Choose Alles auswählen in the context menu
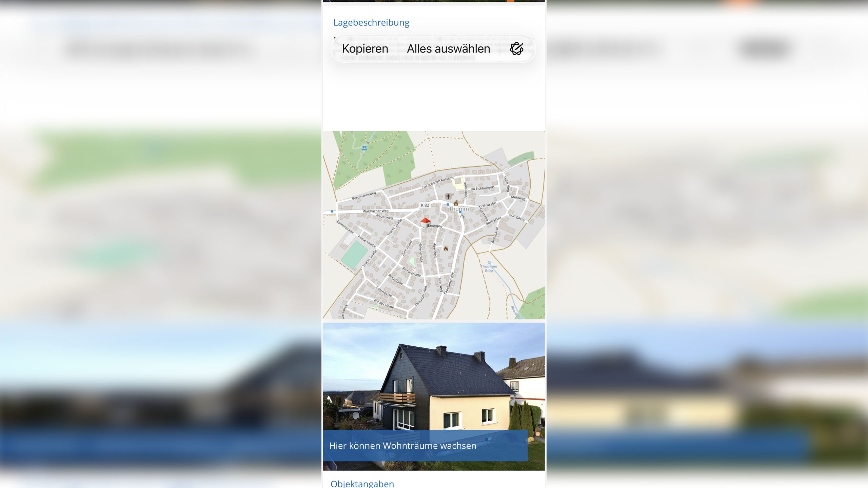The height and width of the screenshot is (488, 868). pyautogui.click(x=449, y=49)
